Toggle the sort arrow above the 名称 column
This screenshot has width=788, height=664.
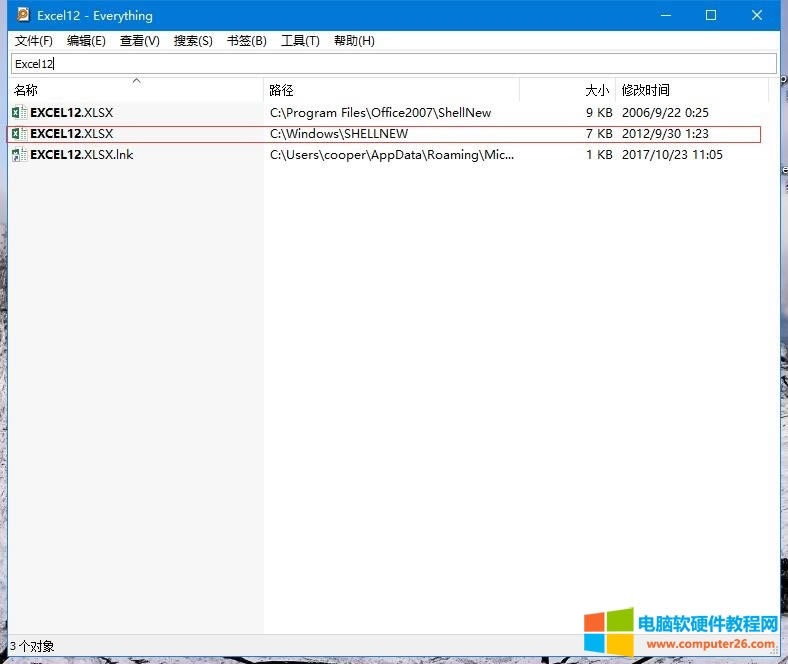(137, 81)
